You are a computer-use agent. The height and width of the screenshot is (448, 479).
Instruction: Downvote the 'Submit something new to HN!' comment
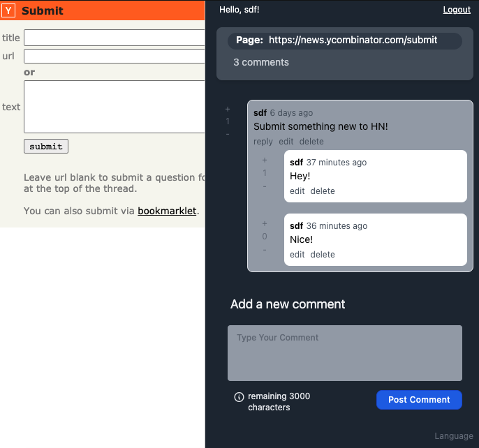coord(228,134)
